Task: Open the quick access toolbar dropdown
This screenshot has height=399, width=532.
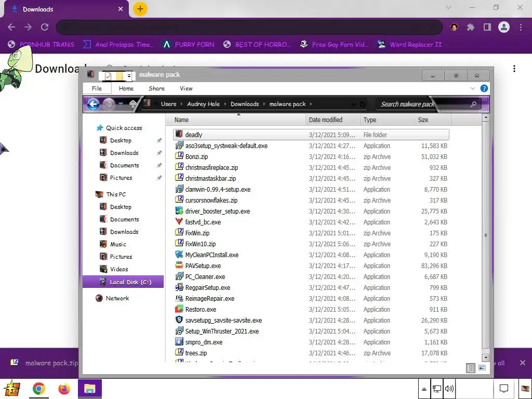Action: point(129,76)
